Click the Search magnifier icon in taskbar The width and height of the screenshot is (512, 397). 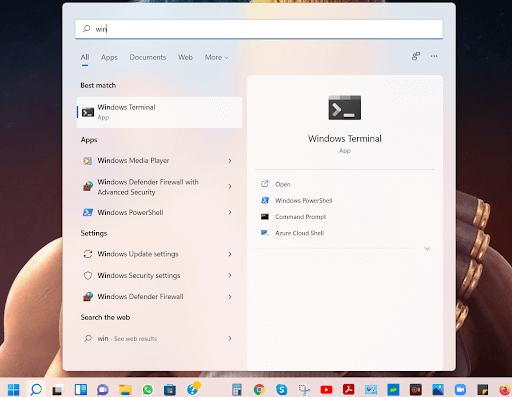pyautogui.click(x=36, y=389)
